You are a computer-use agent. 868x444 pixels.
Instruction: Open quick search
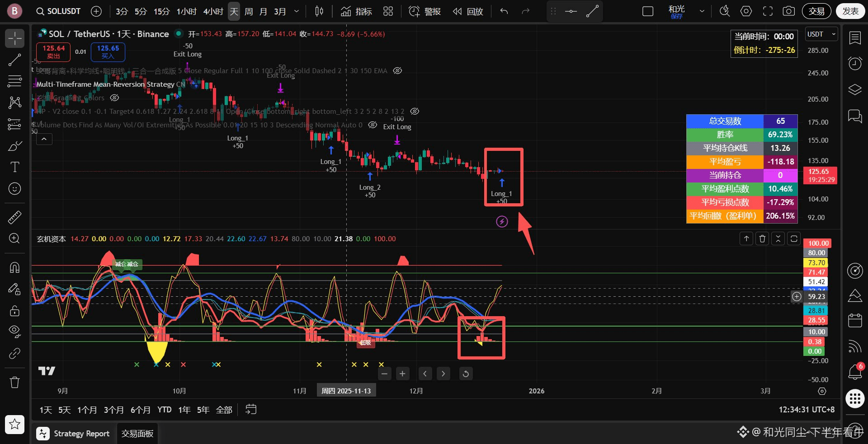click(725, 11)
